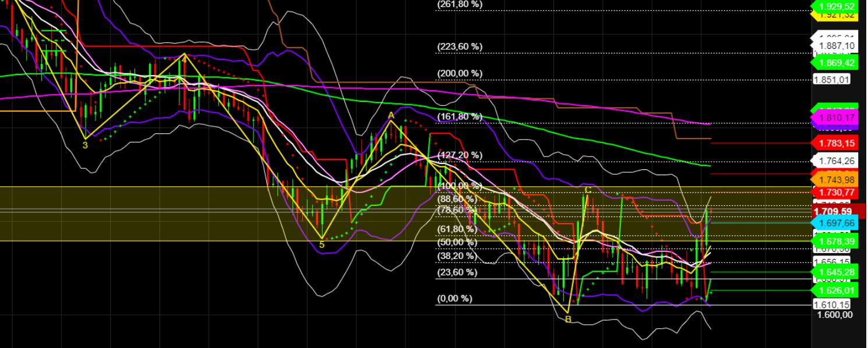Image resolution: width=868 pixels, height=348 pixels.
Task: Click wave label B at the chart bottom
Action: 569,319
